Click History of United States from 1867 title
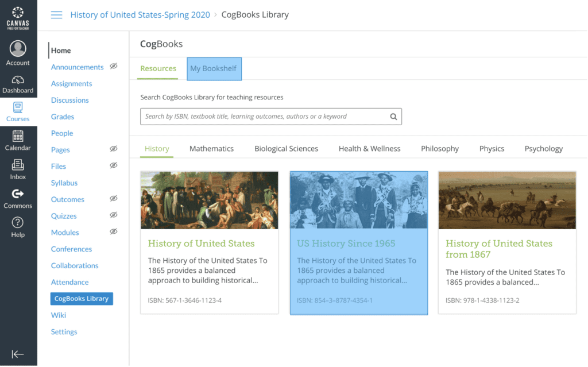 click(499, 249)
